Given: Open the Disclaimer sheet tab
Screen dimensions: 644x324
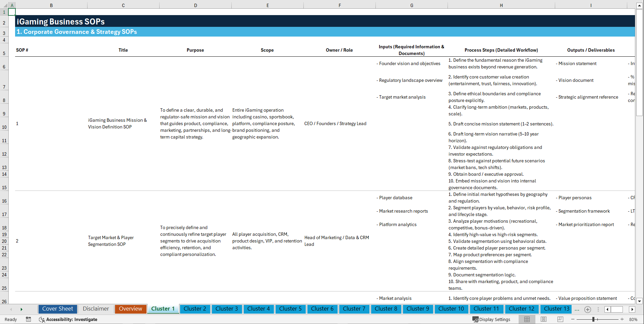Looking at the screenshot, I should click(x=96, y=309).
